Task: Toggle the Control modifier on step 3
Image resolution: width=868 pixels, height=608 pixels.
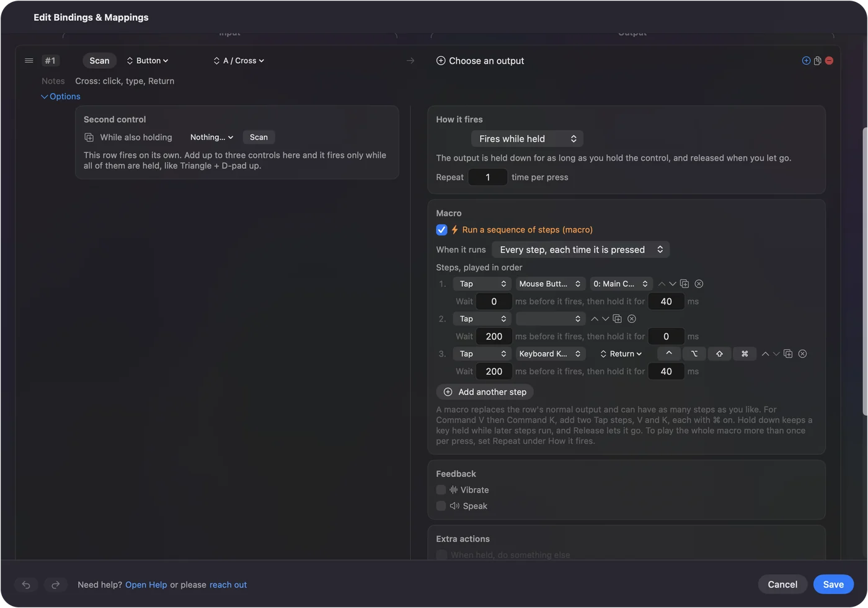Action: click(669, 354)
